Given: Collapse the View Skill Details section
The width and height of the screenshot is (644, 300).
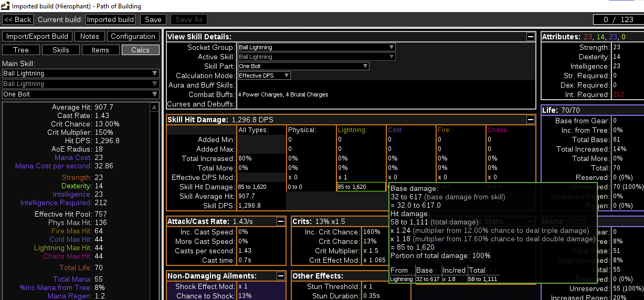Looking at the screenshot, I should coord(531,37).
